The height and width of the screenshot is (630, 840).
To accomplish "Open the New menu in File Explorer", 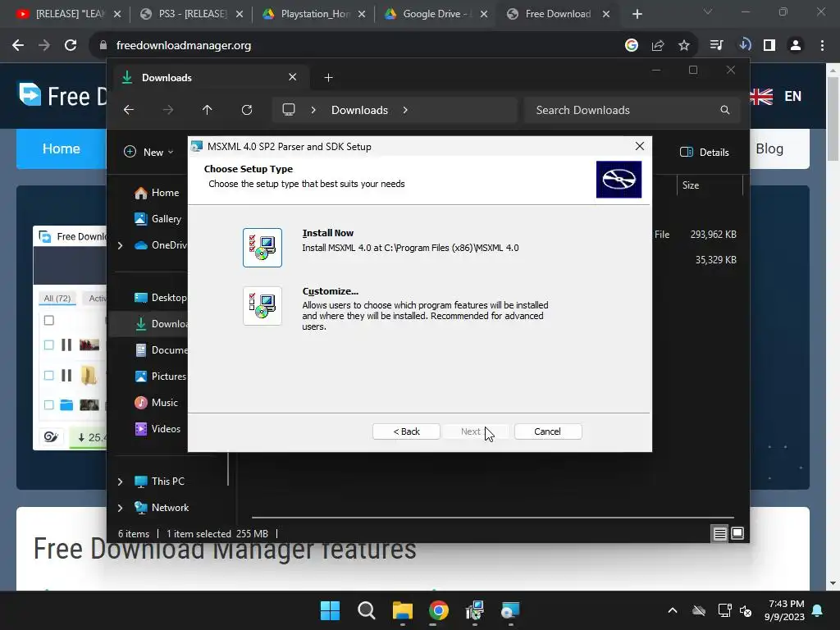I will 149,152.
